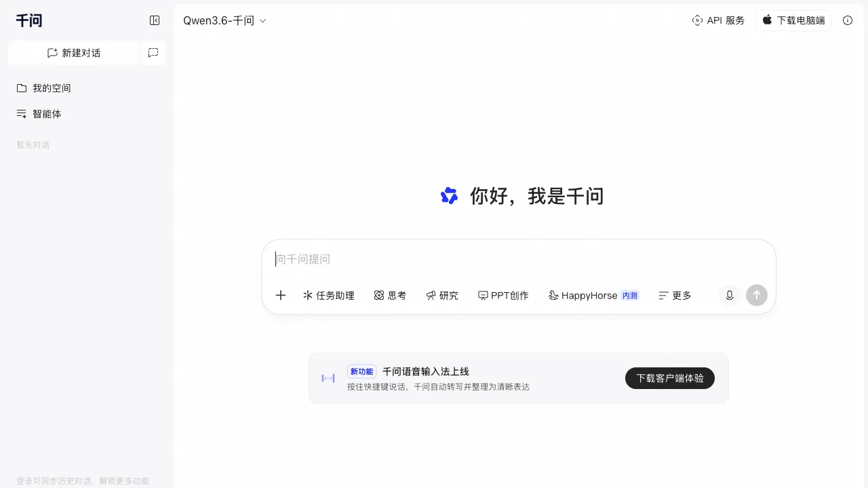Click 下载电脑端 download button

pos(793,20)
